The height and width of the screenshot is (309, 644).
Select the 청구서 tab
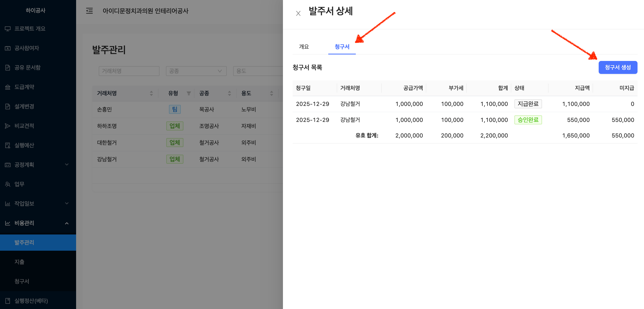coord(342,47)
